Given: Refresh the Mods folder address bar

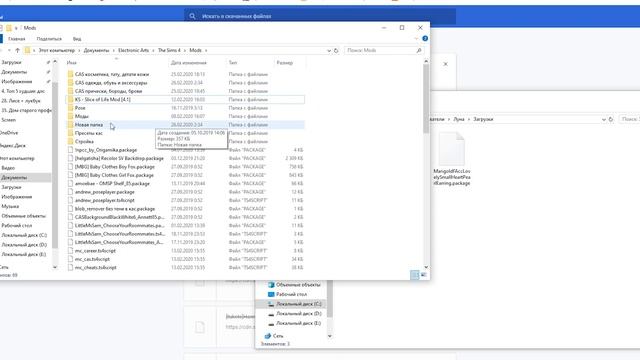Looking at the screenshot, I should point(336,50).
